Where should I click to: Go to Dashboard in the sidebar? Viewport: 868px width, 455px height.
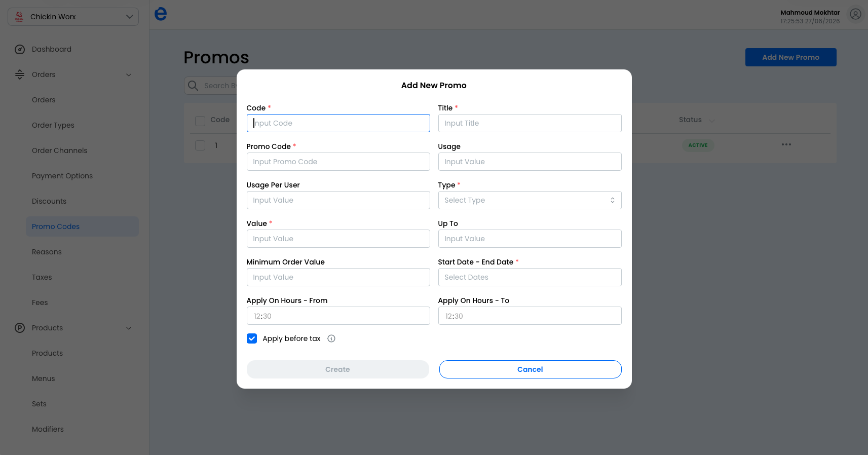tap(52, 49)
